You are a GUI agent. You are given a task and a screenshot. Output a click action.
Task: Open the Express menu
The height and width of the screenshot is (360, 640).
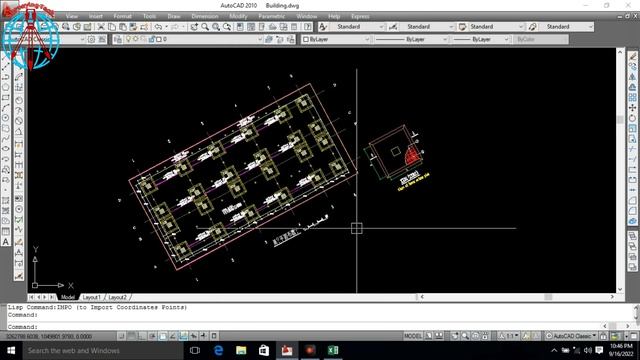coord(360,16)
